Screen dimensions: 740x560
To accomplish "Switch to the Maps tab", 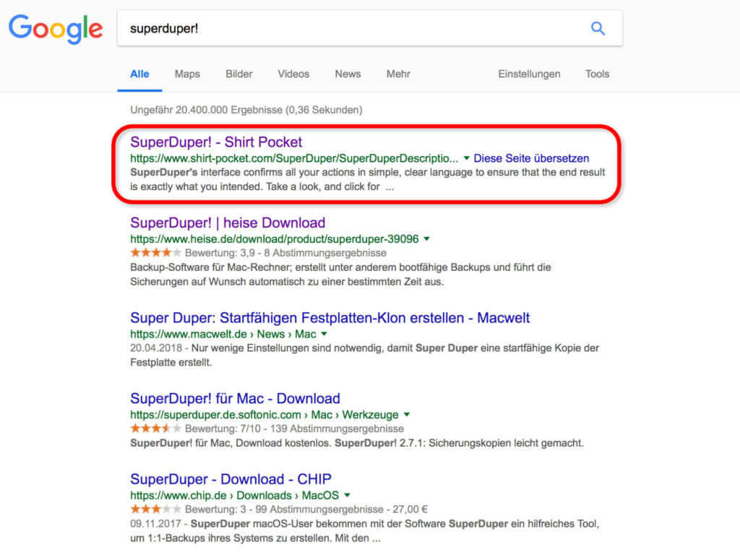I will (x=187, y=74).
